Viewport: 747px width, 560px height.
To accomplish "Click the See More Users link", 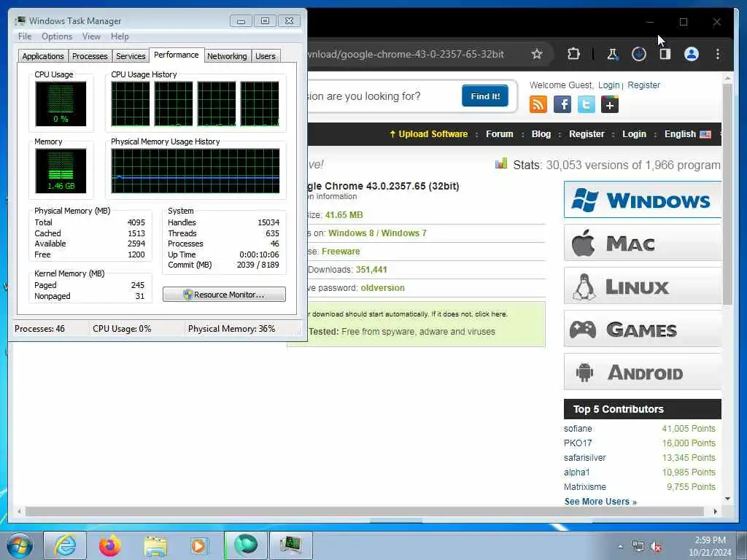I will coord(600,502).
